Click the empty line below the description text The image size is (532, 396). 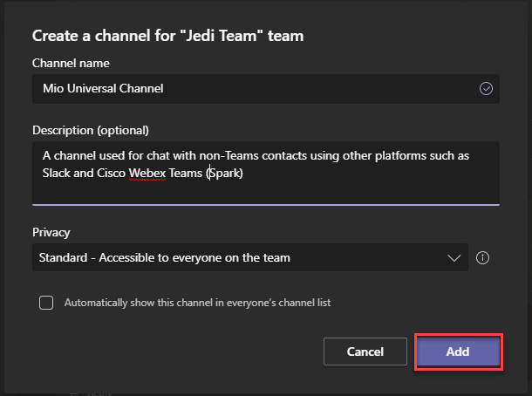262,192
